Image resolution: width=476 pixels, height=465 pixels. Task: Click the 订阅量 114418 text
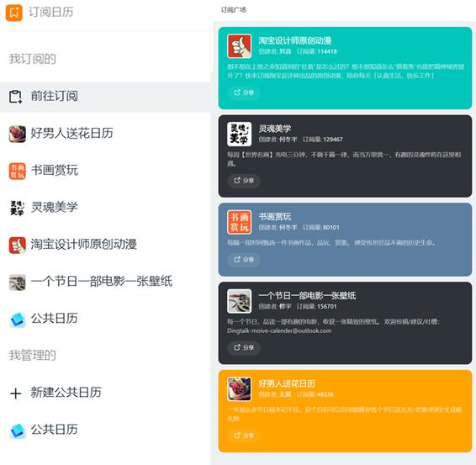[316, 51]
